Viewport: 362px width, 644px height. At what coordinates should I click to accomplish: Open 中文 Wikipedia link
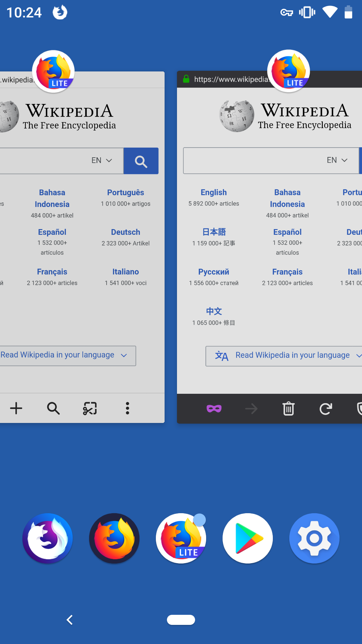point(214,311)
